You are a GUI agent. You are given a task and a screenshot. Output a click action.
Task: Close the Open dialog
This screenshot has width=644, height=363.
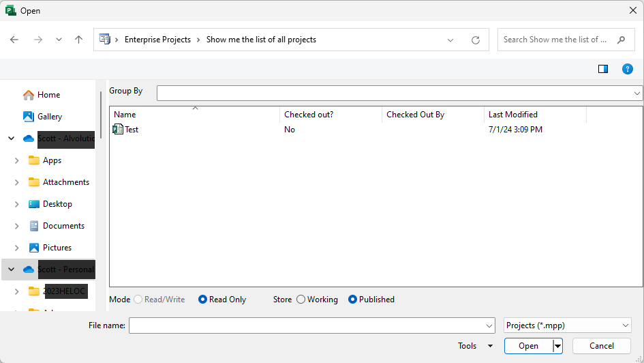[x=633, y=10]
